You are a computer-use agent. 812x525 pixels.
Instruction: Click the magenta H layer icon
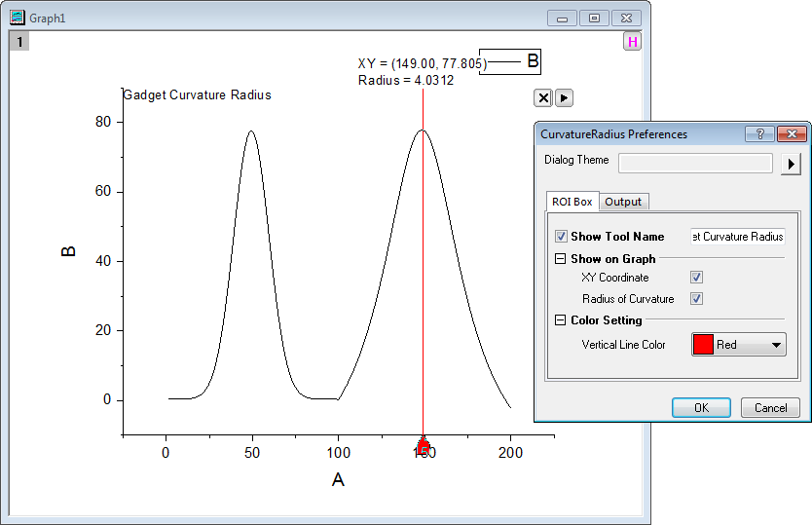(632, 42)
